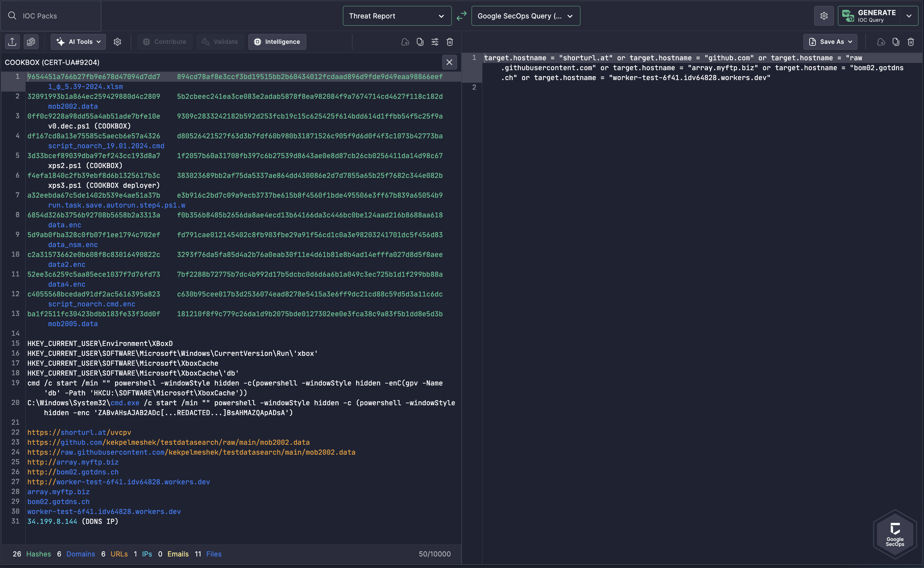Click the multiple documents icon
Viewport: 924px width, 568px height.
click(31, 42)
